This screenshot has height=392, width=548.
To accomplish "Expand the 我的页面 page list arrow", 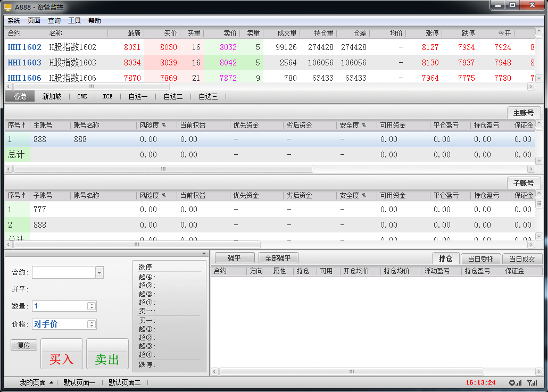I will pos(51,382).
